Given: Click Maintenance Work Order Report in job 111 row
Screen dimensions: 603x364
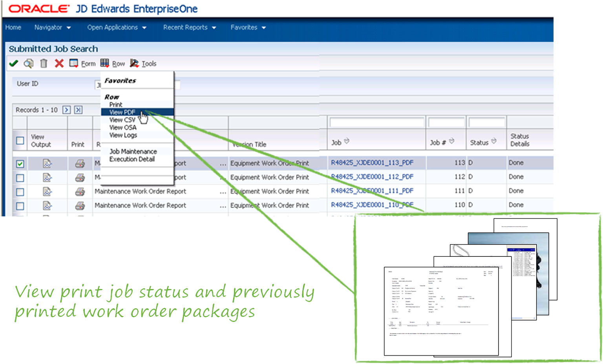Looking at the screenshot, I should click(x=140, y=191).
